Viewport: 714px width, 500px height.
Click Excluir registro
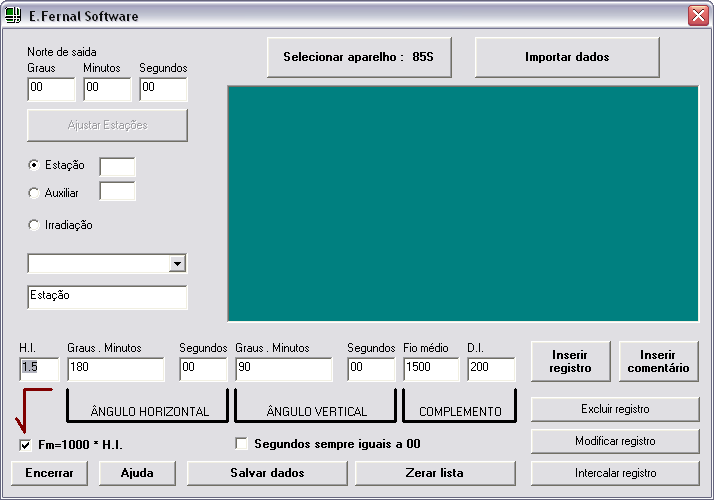614,409
